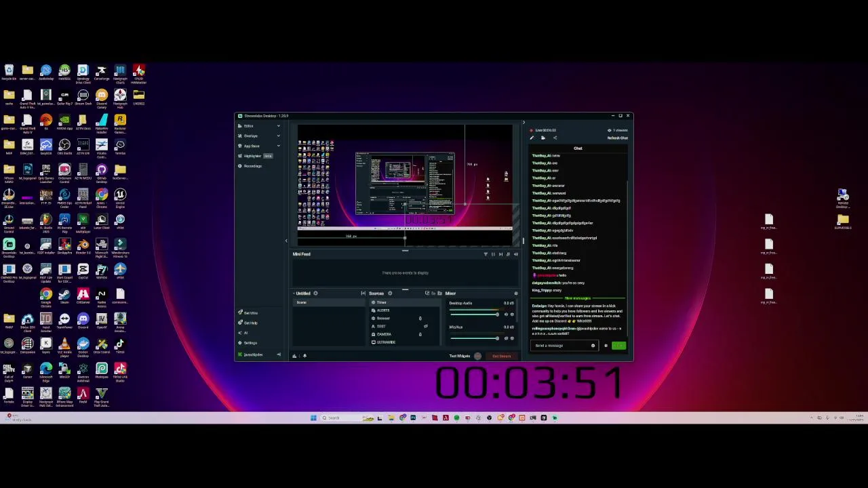This screenshot has width=868, height=488.
Task: Click the add source folder icon
Action: (x=439, y=293)
